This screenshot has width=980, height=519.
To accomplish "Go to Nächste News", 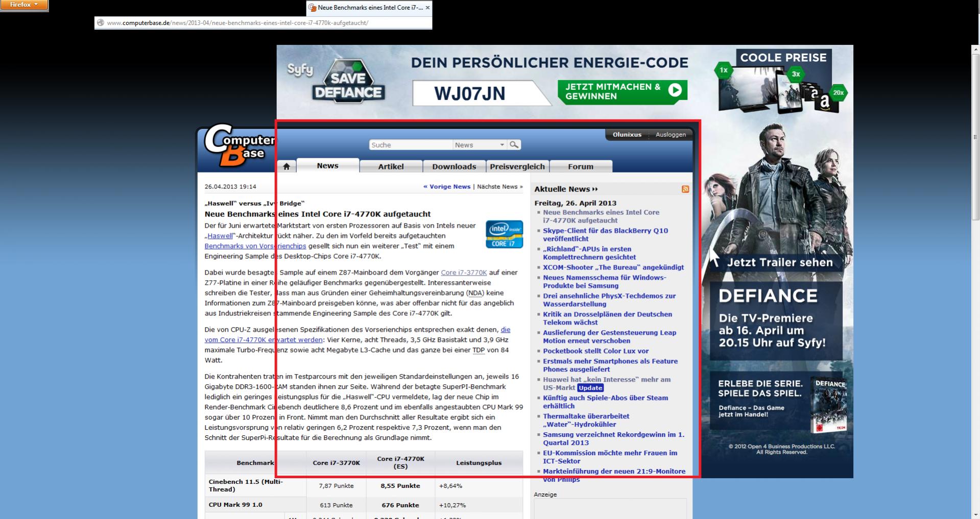I will (500, 187).
